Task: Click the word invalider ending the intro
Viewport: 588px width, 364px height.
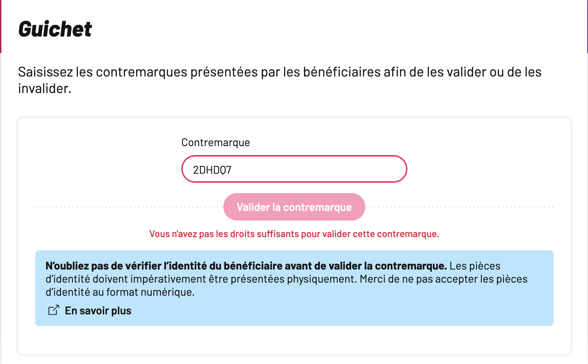Action: point(45,89)
